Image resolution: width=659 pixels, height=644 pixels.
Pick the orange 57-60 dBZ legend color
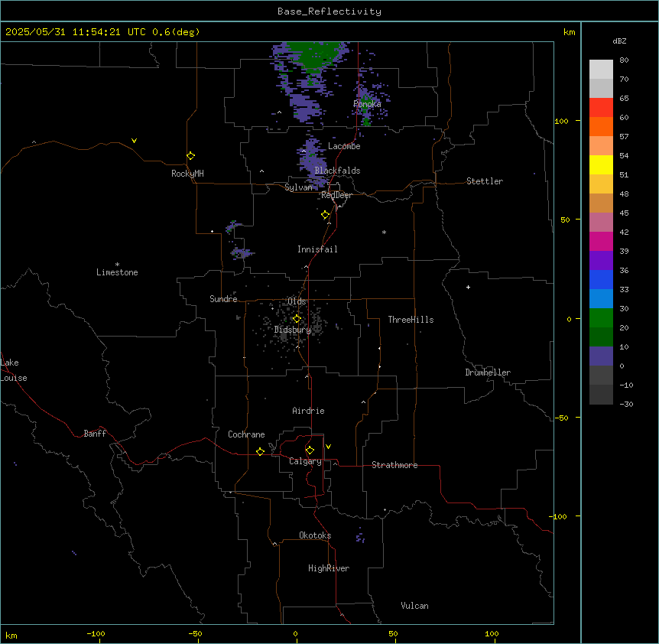[601, 126]
